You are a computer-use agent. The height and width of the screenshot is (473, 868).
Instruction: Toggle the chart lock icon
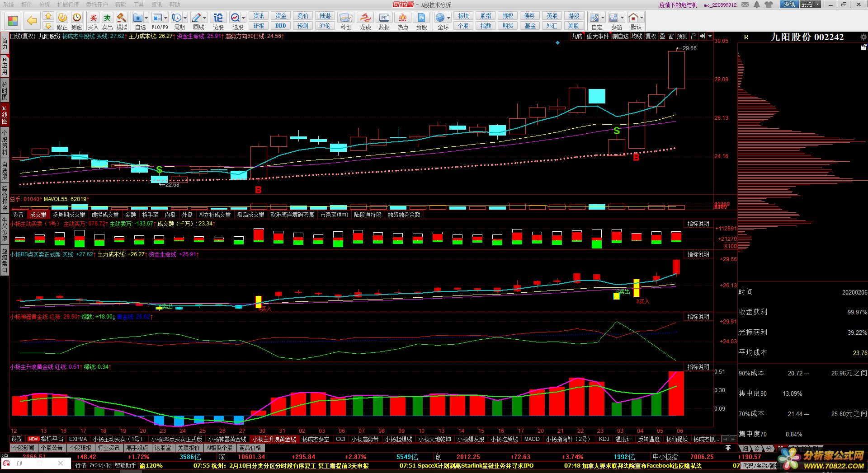pos(693,36)
